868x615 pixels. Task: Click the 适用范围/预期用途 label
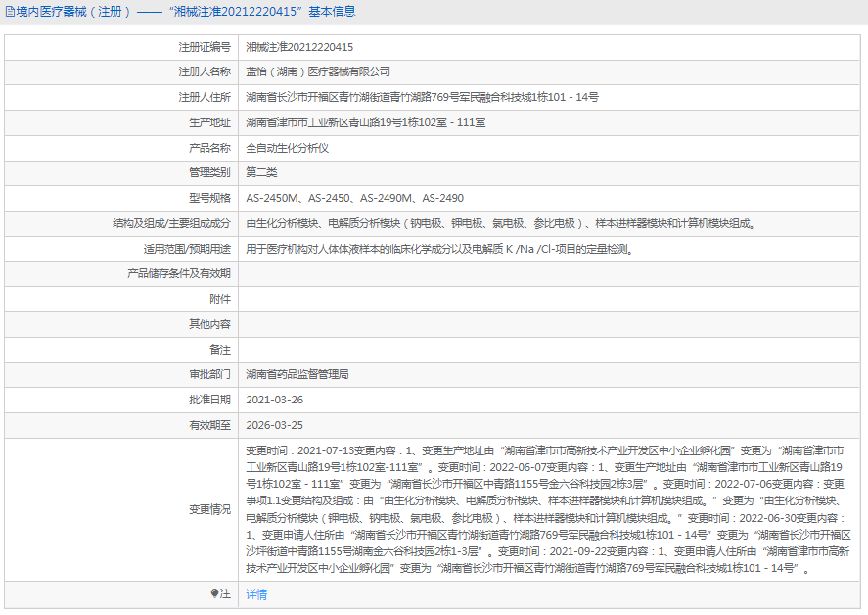[x=187, y=249]
